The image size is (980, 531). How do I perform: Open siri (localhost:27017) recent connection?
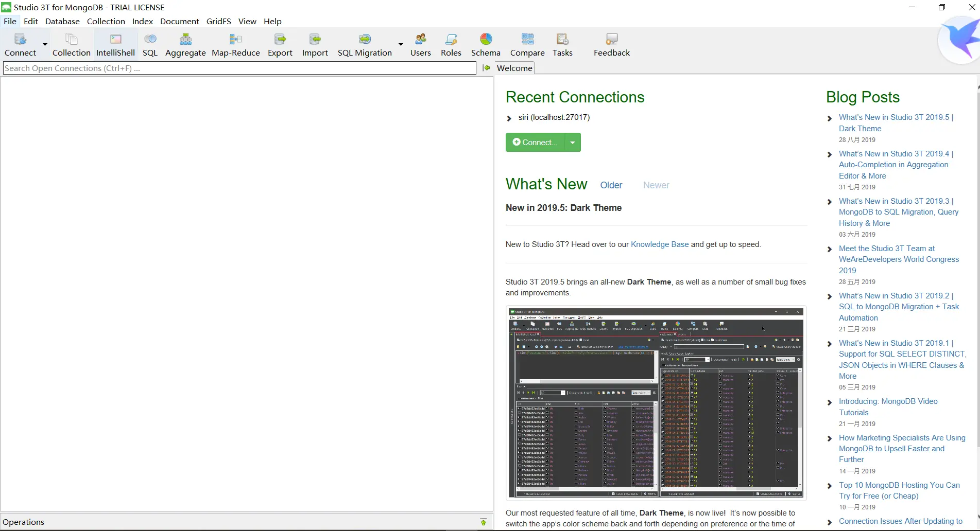tap(554, 117)
